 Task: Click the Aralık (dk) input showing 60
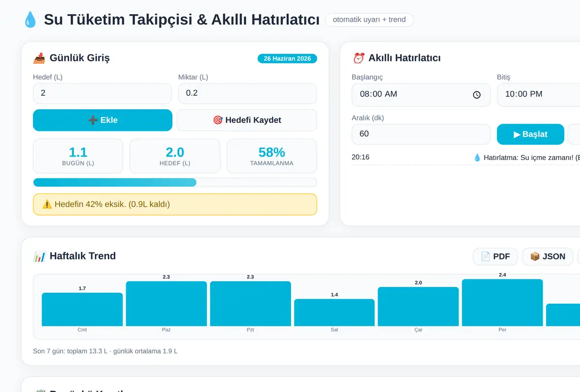pyautogui.click(x=421, y=134)
